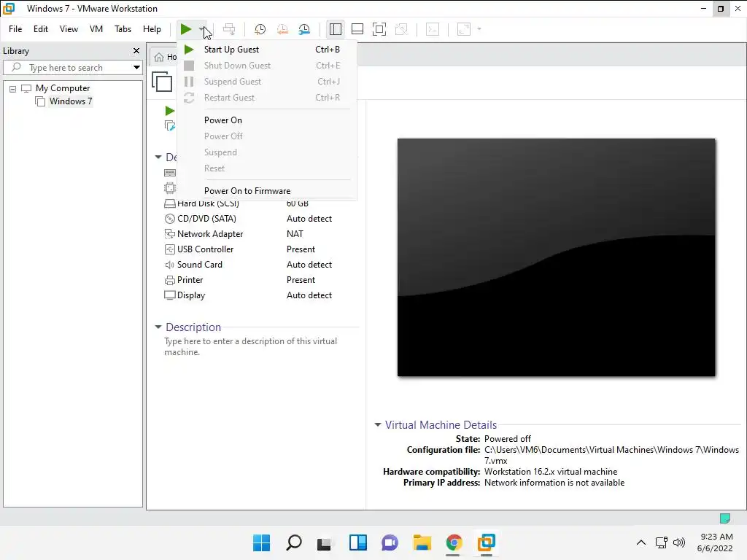Click the Display device icon

coord(169,295)
